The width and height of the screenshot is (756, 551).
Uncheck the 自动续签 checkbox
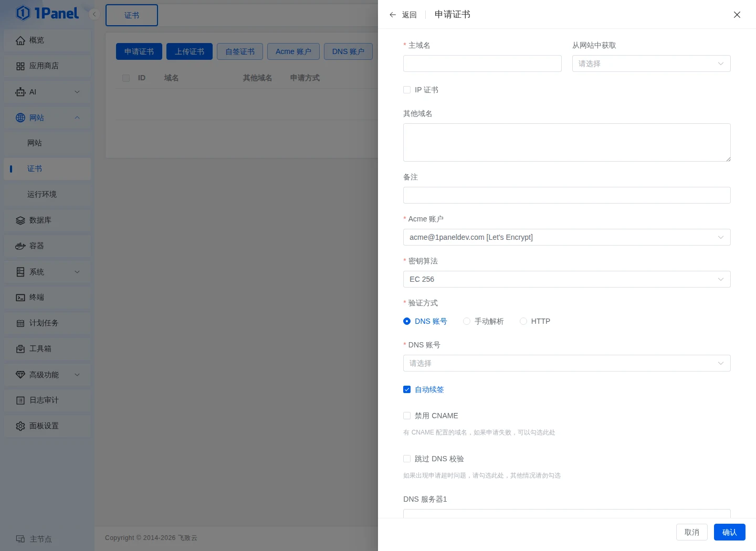407,389
